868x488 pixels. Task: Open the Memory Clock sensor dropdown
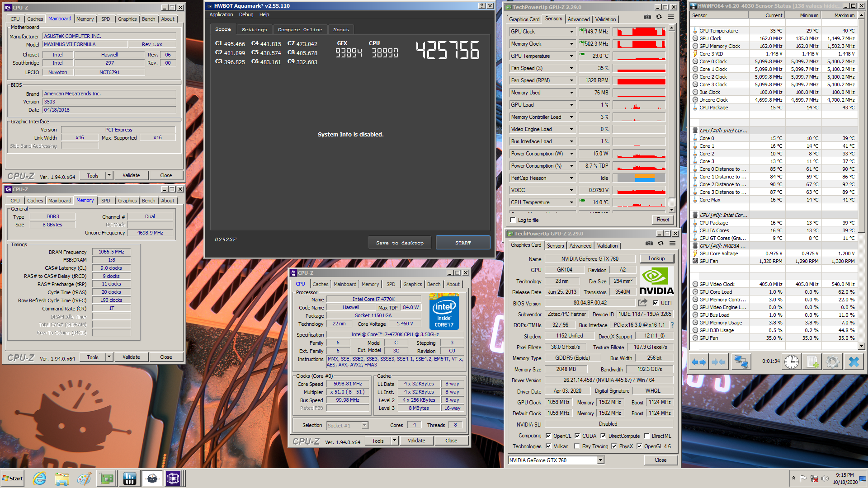[x=571, y=44]
